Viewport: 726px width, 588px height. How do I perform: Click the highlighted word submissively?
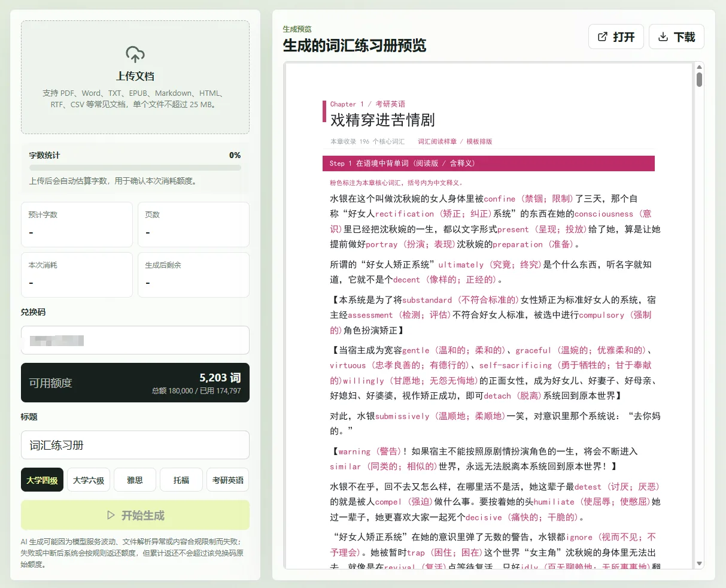[x=402, y=416]
